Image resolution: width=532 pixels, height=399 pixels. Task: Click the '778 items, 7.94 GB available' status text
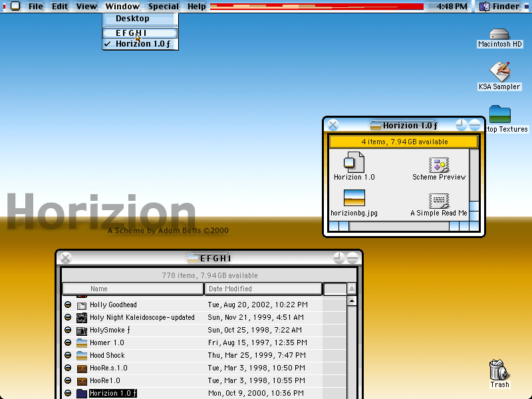click(x=209, y=275)
